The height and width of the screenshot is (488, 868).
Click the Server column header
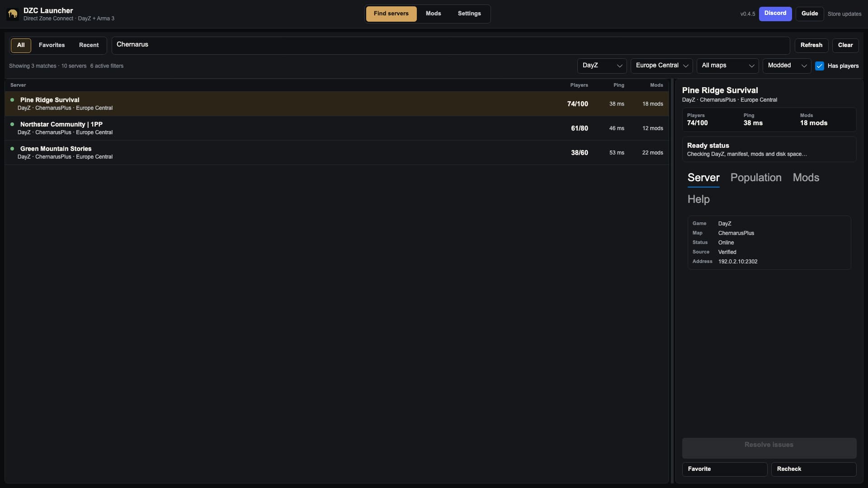[x=18, y=85]
